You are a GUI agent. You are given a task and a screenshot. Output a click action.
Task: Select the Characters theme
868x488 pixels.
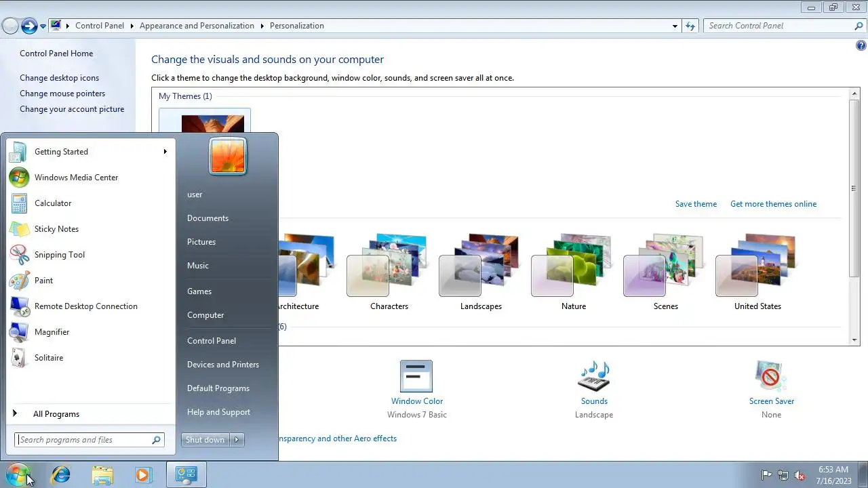pos(389,271)
